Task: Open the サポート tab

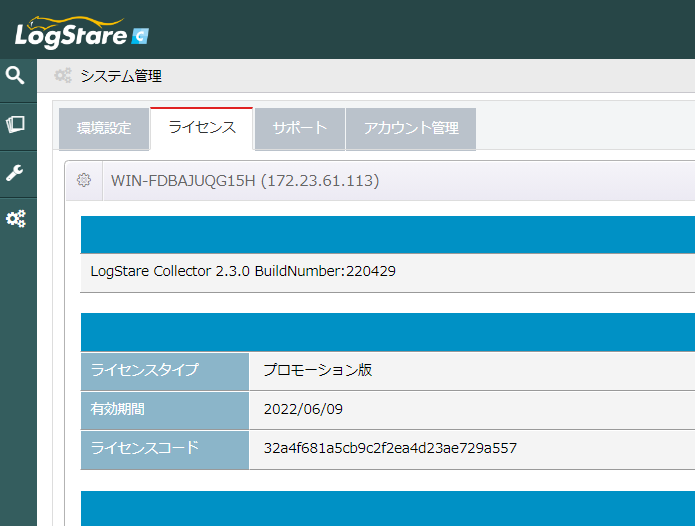Action: 300,128
